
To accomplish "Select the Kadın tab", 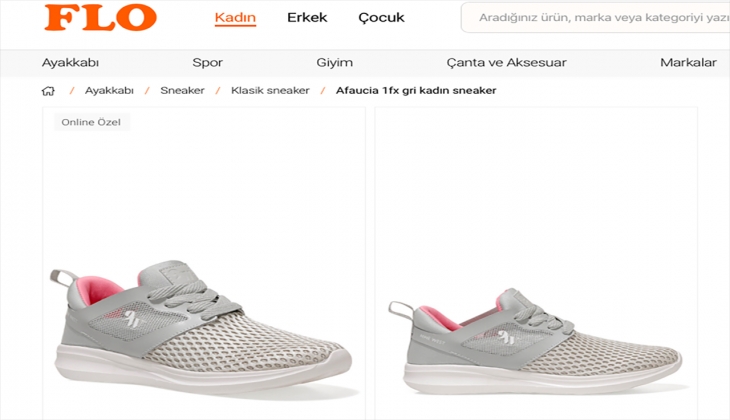I will click(x=235, y=18).
